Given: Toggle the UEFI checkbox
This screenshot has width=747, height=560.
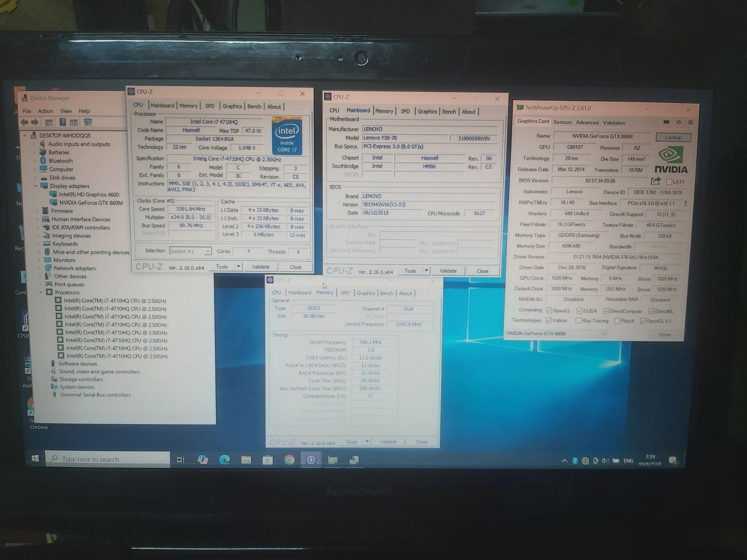Looking at the screenshot, I should coord(669,182).
